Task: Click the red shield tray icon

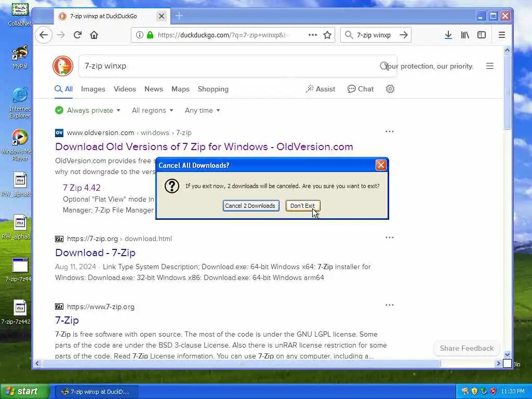Action: click(x=494, y=392)
